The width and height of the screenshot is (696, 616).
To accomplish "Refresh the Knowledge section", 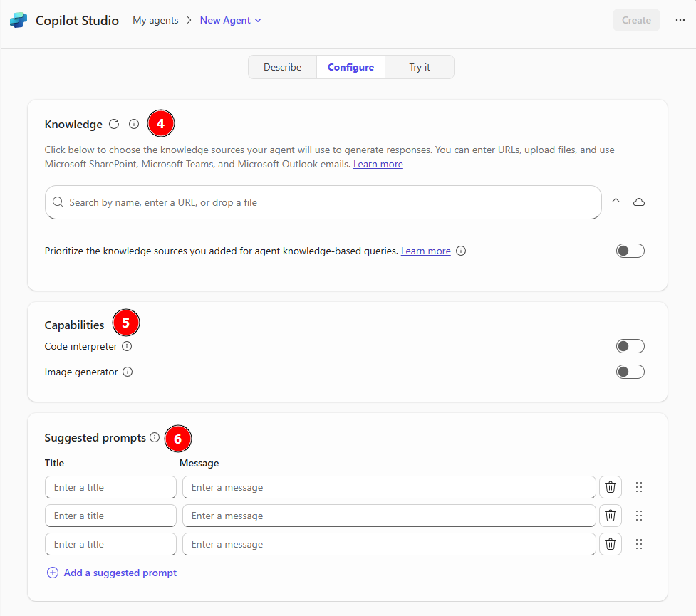I will pyautogui.click(x=114, y=124).
